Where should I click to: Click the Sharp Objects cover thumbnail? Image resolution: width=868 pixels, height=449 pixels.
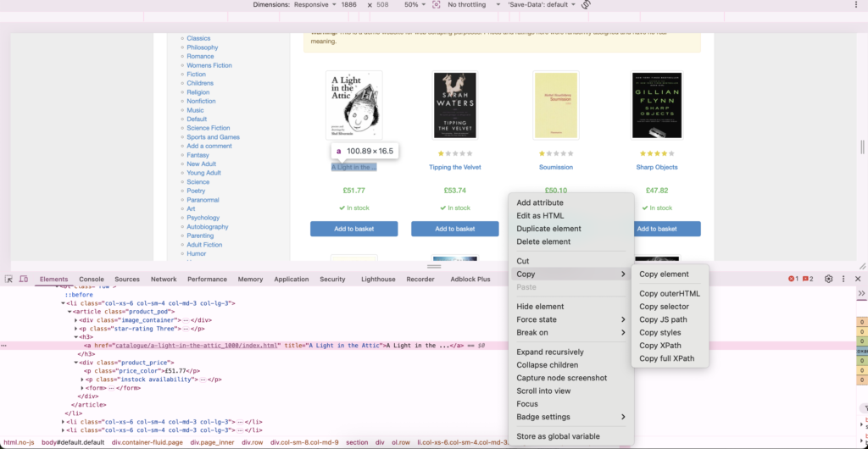pyautogui.click(x=657, y=105)
